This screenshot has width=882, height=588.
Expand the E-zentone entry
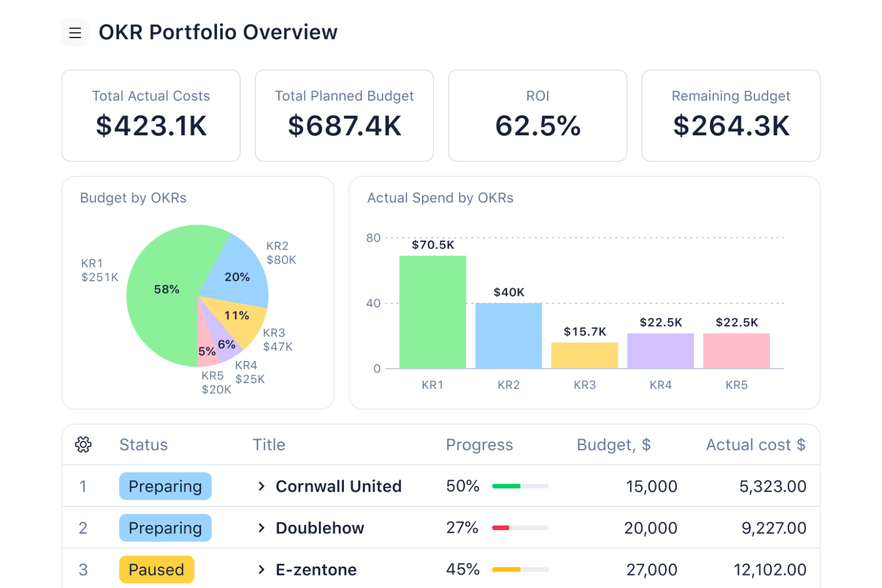(x=260, y=570)
